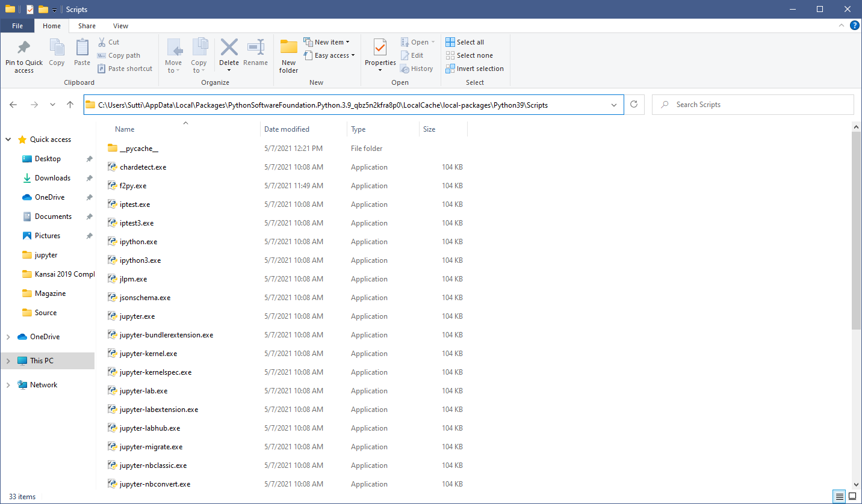The width and height of the screenshot is (862, 504).
Task: Click Copy path in Clipboard group
Action: tap(119, 55)
